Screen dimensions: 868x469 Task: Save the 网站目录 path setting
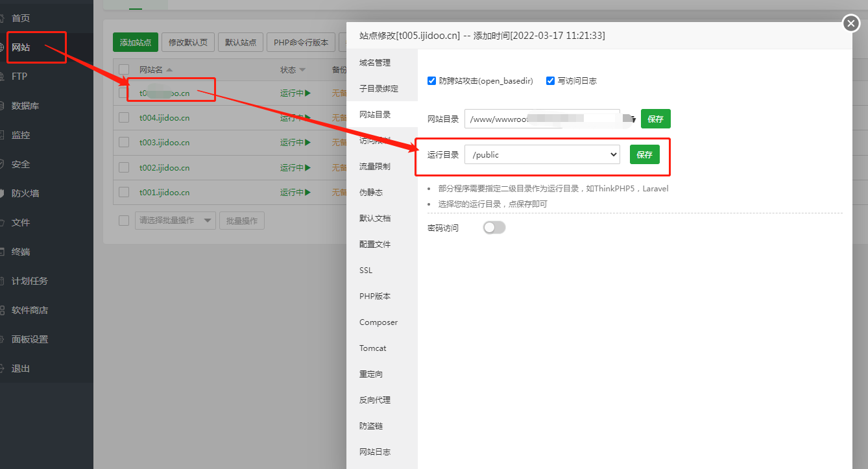(655, 119)
